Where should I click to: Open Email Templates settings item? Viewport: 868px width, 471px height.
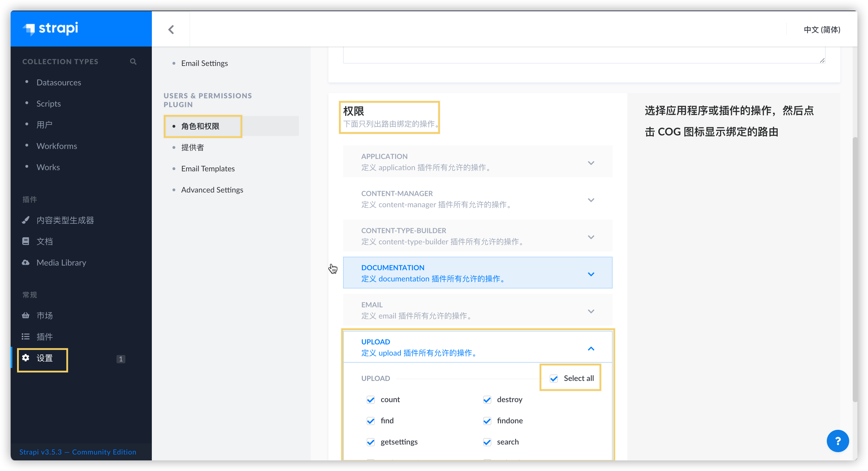point(208,169)
